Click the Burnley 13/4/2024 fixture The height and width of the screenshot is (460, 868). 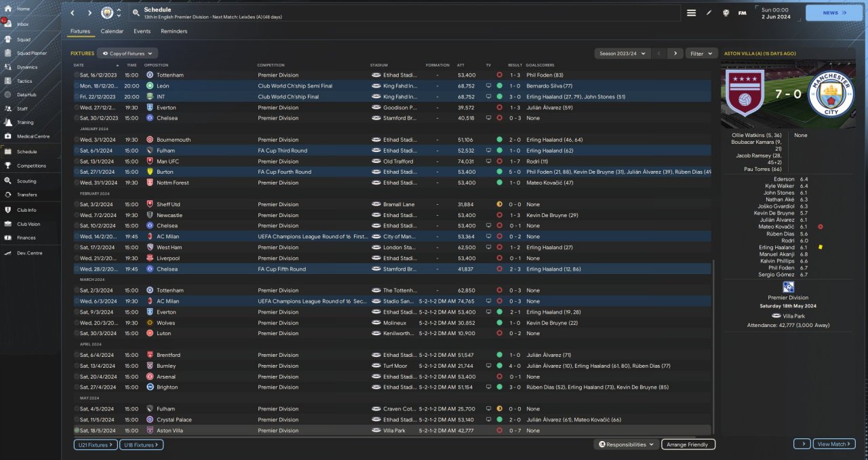[392, 366]
